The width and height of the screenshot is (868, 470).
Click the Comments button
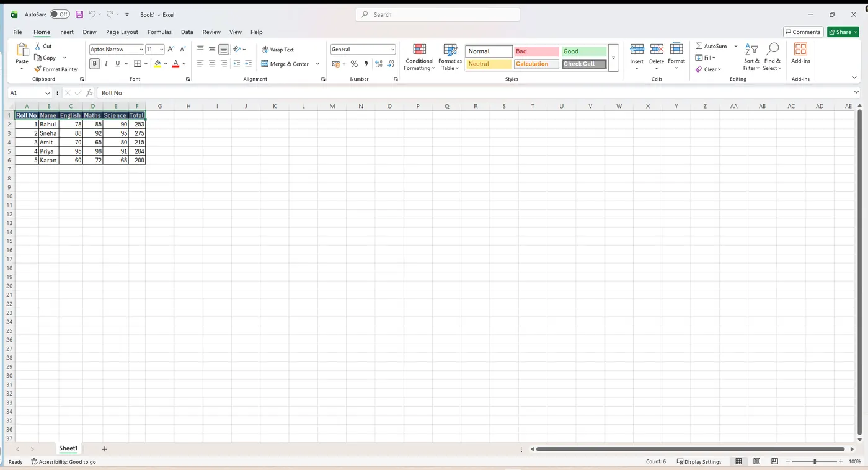click(x=803, y=32)
